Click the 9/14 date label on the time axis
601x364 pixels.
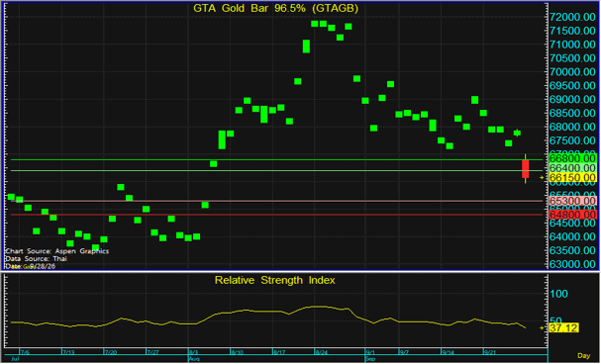click(448, 352)
